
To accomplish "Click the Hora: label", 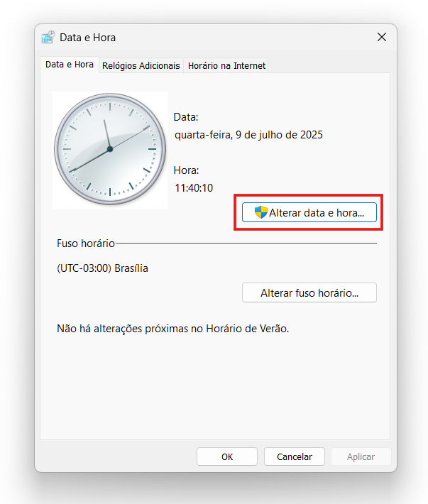I will click(187, 170).
